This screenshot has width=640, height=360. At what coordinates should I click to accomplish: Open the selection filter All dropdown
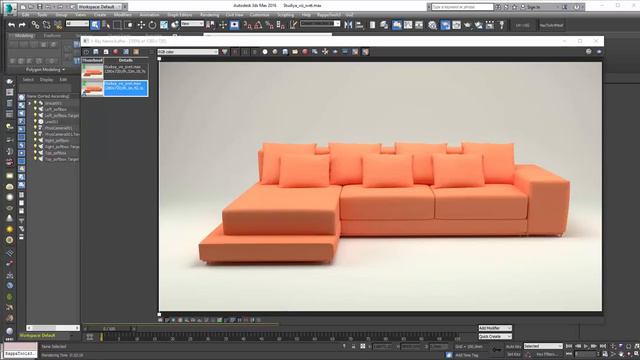pyautogui.click(x=77, y=24)
